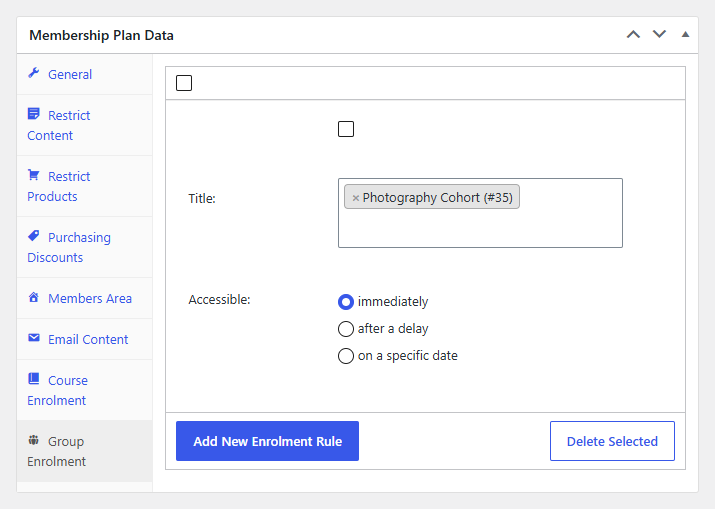715x509 pixels.
Task: Click the Email Content envelope icon
Action: pos(34,338)
